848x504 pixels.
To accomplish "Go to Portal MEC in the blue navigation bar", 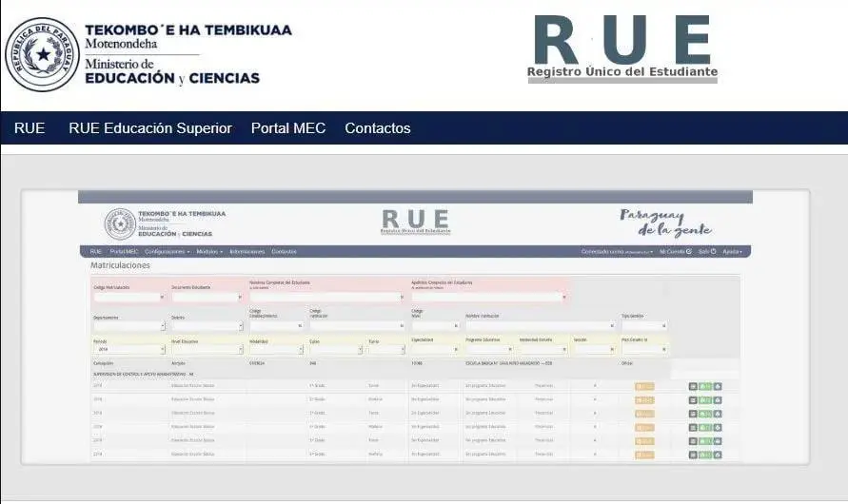I will [x=288, y=128].
